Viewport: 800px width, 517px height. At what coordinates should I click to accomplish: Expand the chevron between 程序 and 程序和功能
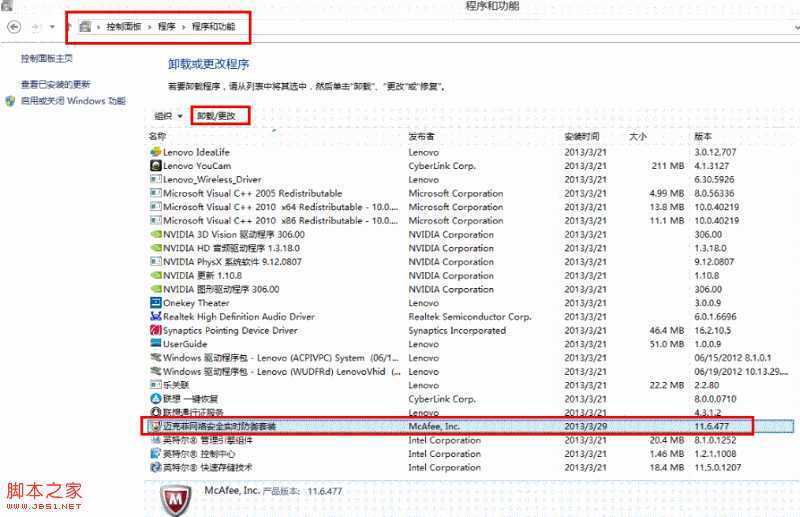click(184, 27)
